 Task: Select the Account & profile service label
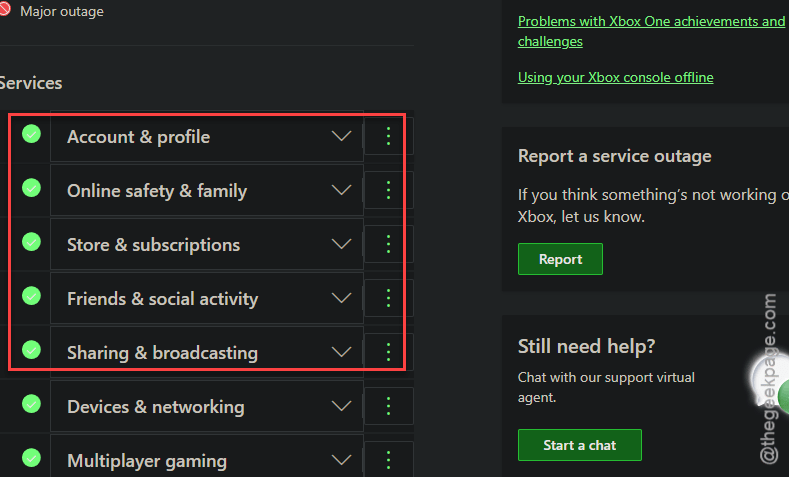[x=138, y=137]
